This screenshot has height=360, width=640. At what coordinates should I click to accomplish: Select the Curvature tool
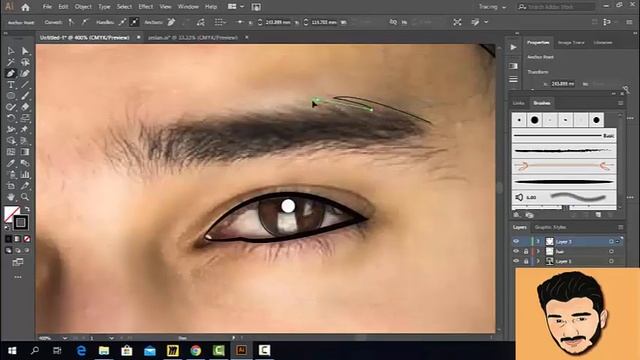click(25, 73)
